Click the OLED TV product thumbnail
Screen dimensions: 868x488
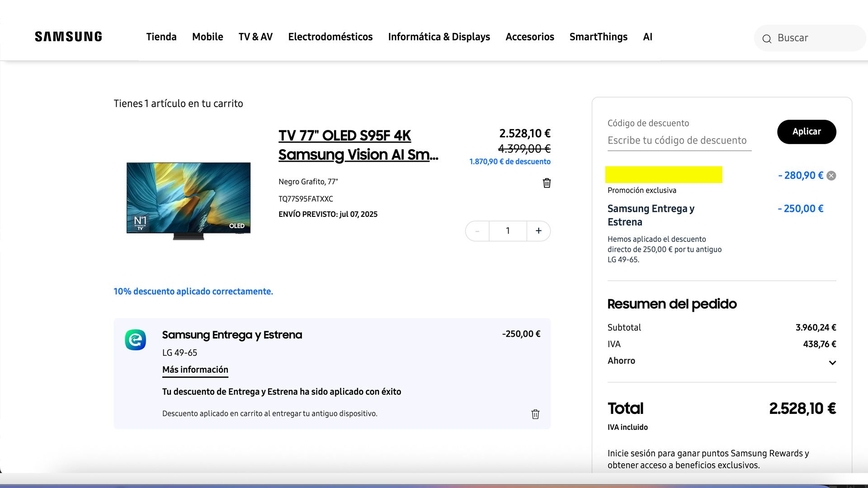click(x=189, y=201)
